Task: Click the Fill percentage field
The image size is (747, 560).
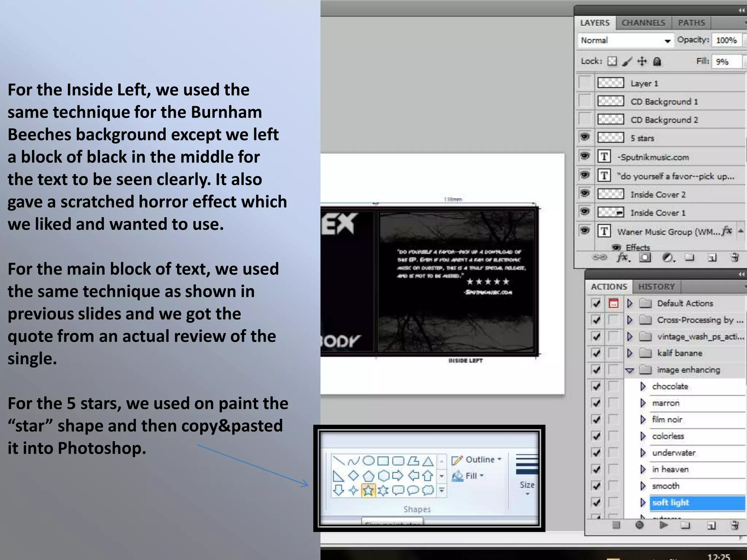Action: [x=727, y=61]
